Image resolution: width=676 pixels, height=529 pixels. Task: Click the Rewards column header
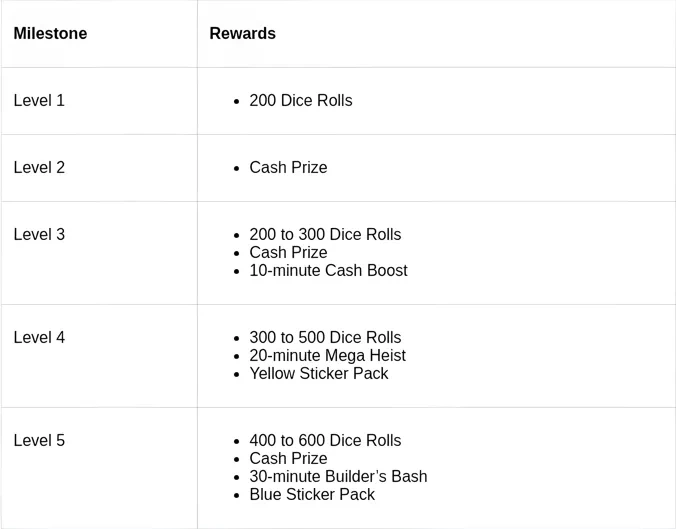point(242,34)
